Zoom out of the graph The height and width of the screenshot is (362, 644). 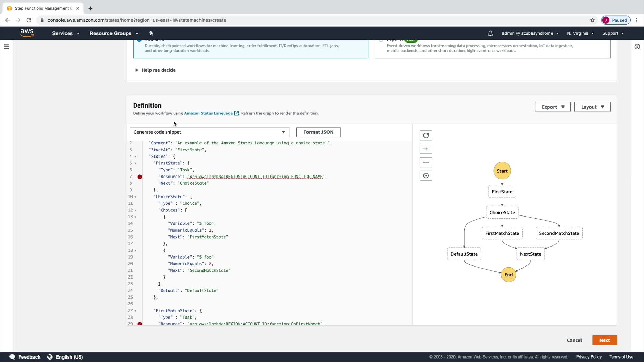click(x=426, y=162)
